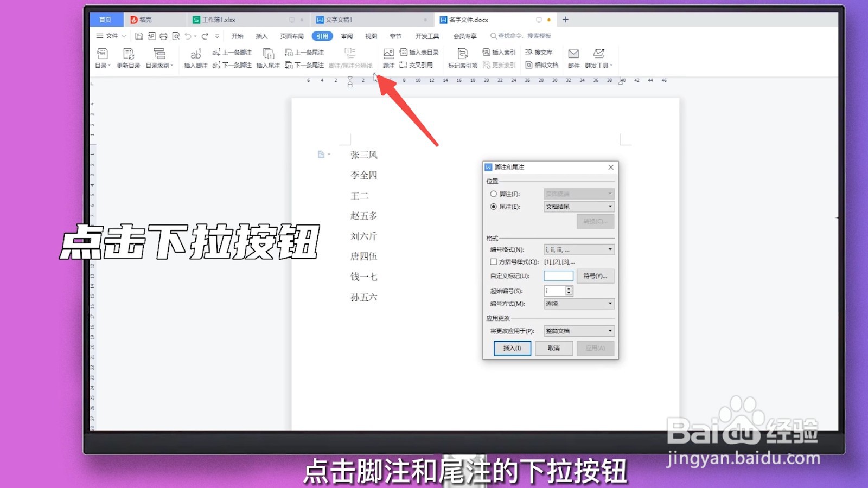Click the 插入索引 icon
Screen dimensions: 868x488
click(497, 53)
